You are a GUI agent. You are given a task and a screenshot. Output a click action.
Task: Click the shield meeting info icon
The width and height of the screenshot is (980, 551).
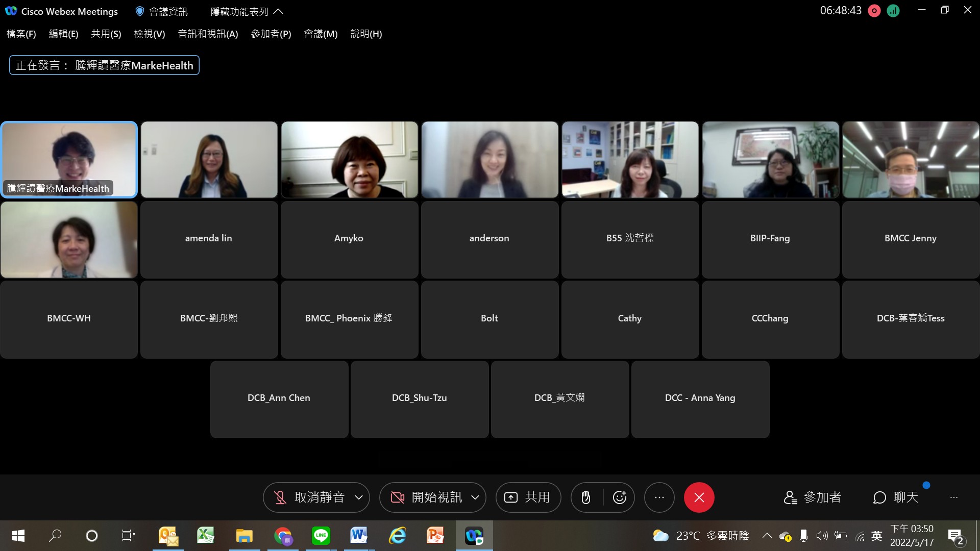pos(140,11)
